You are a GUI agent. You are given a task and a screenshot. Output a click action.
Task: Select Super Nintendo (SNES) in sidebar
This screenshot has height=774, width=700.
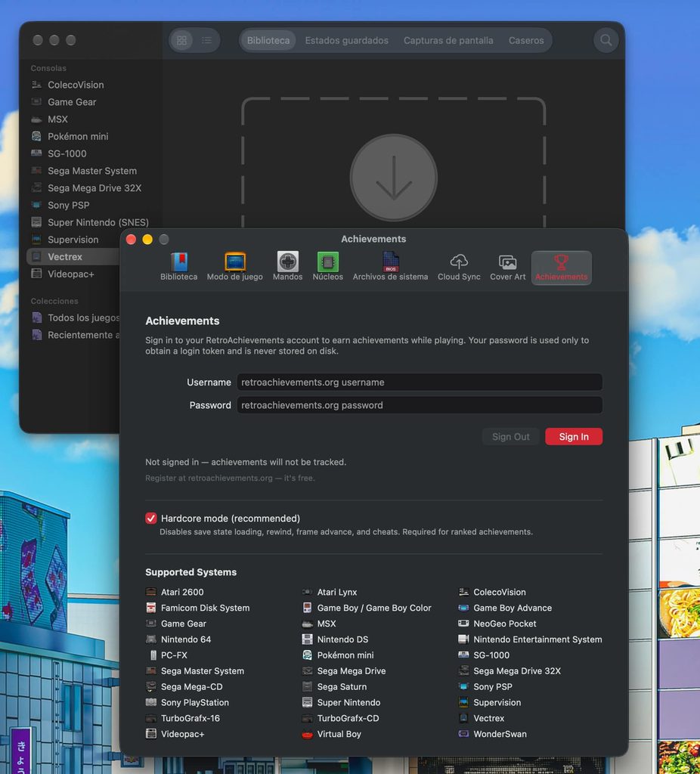click(x=98, y=223)
